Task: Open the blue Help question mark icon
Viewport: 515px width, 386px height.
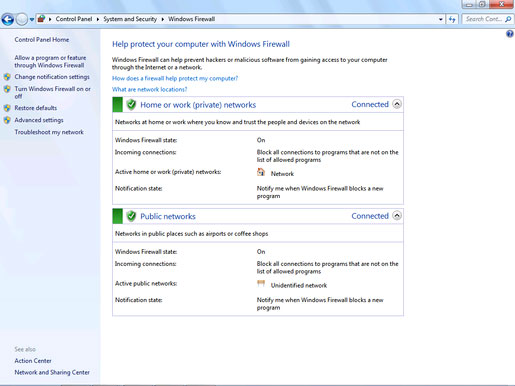Action: pyautogui.click(x=510, y=34)
